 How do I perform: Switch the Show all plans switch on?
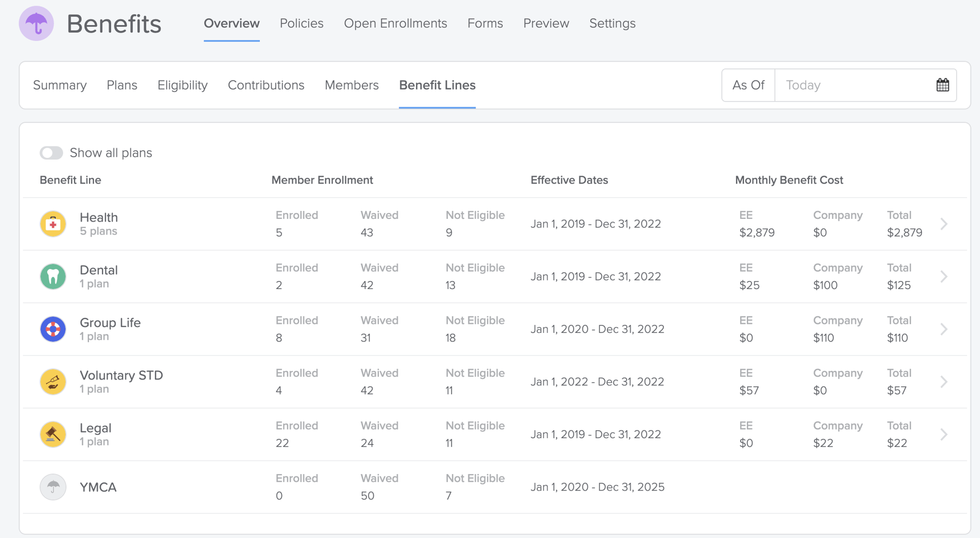51,153
